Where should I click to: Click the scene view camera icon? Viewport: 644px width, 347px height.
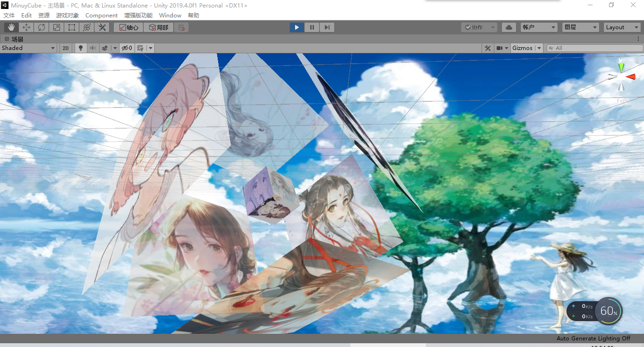tap(500, 48)
